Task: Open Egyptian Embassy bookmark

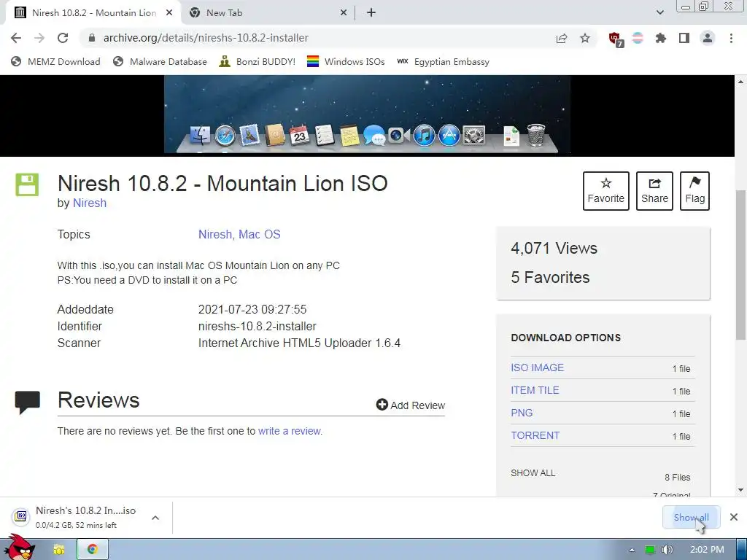Action: click(443, 62)
